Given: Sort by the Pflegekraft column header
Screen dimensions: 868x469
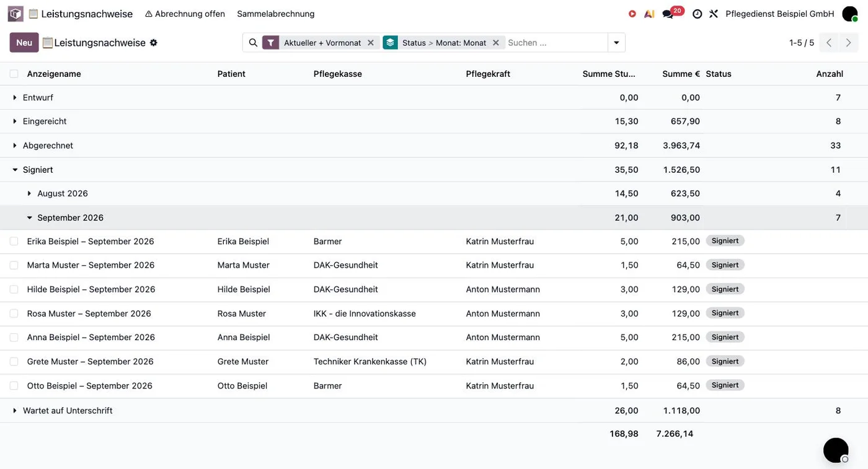Looking at the screenshot, I should click(x=488, y=74).
